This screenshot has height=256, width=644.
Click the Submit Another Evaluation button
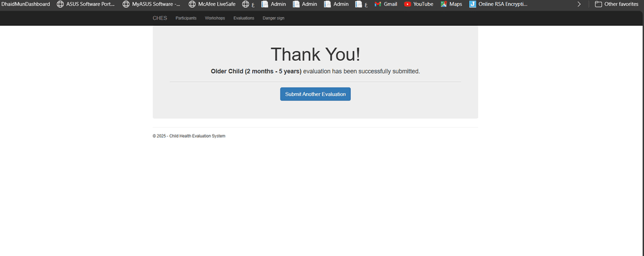(x=316, y=94)
